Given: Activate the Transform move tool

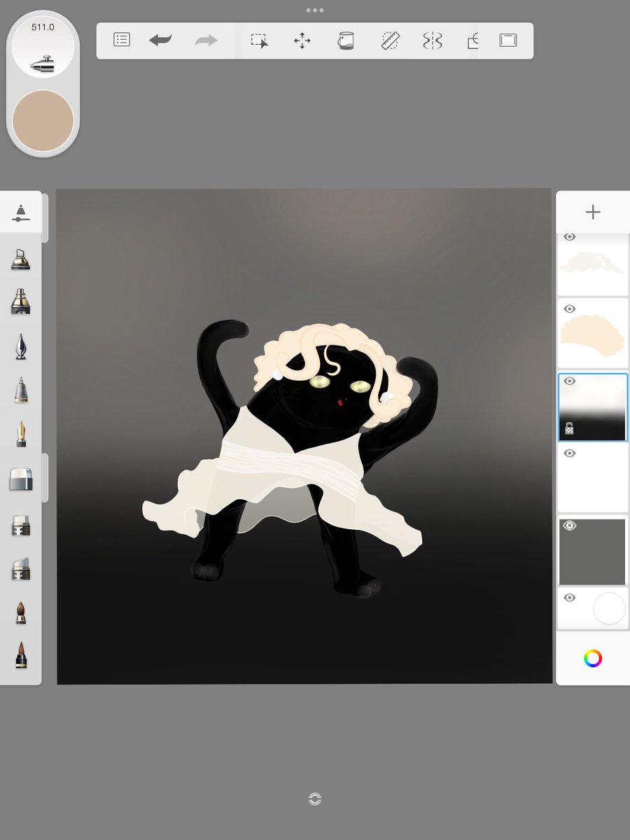Looking at the screenshot, I should (302, 41).
